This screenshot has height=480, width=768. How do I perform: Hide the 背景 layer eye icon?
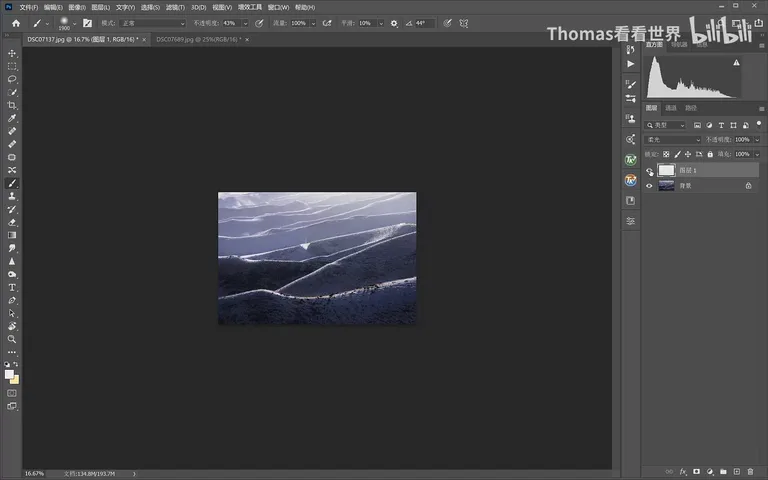click(x=649, y=186)
